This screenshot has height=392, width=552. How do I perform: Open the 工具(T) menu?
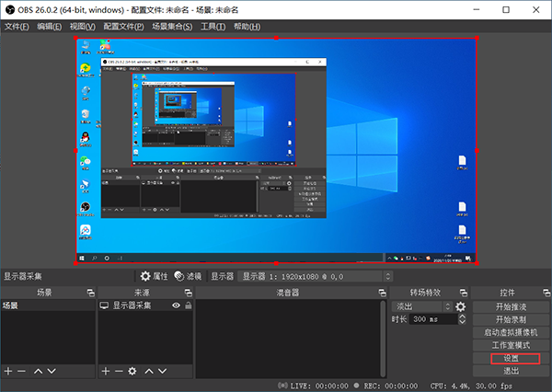[x=212, y=26]
